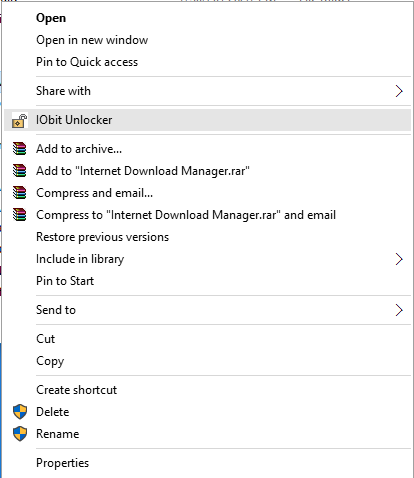Image resolution: width=414 pixels, height=478 pixels.
Task: Select Open in new window
Action: coord(207,40)
